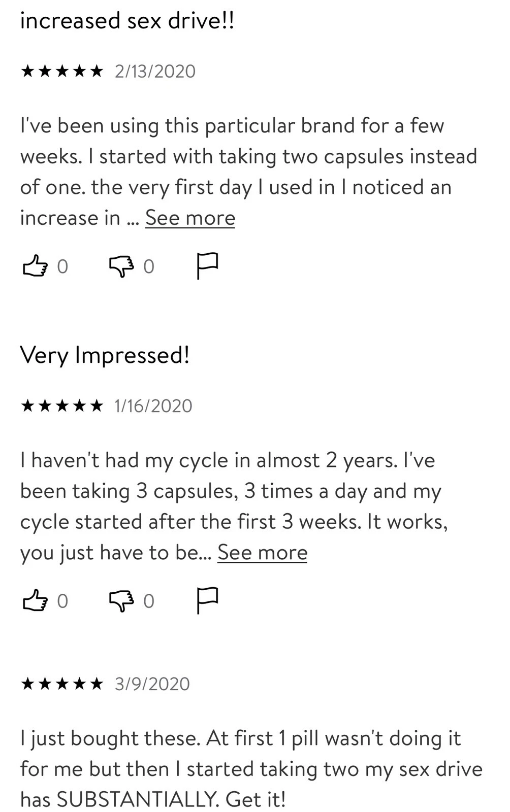Viewport: 510px width, 812px height.
Task: Expand 'See more' on the two capsules review
Action: [190, 218]
